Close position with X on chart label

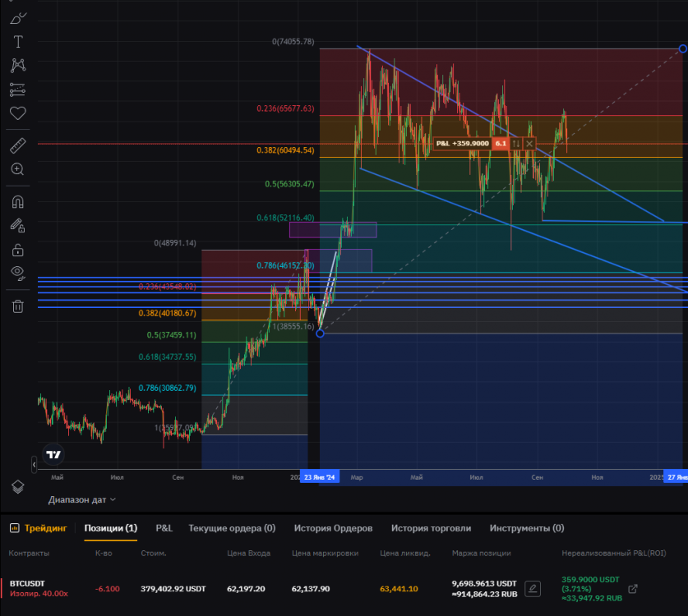click(529, 144)
